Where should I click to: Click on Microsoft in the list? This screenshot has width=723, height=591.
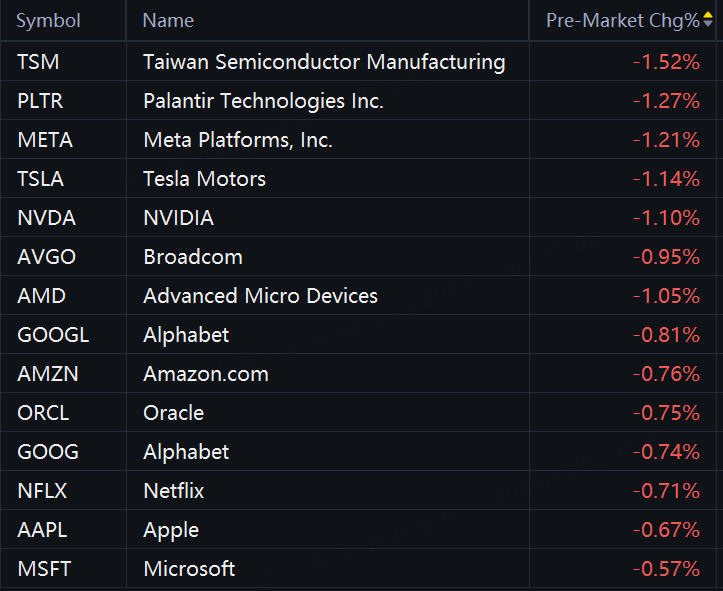click(x=189, y=569)
